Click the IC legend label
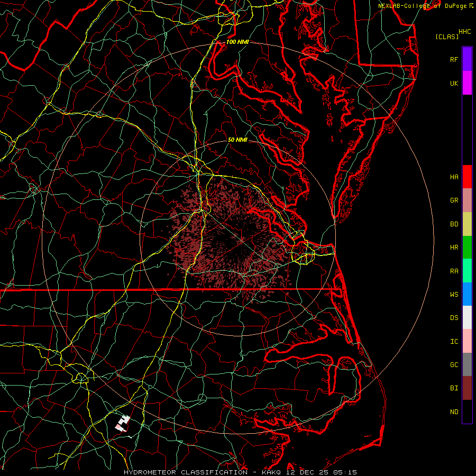 (454, 342)
